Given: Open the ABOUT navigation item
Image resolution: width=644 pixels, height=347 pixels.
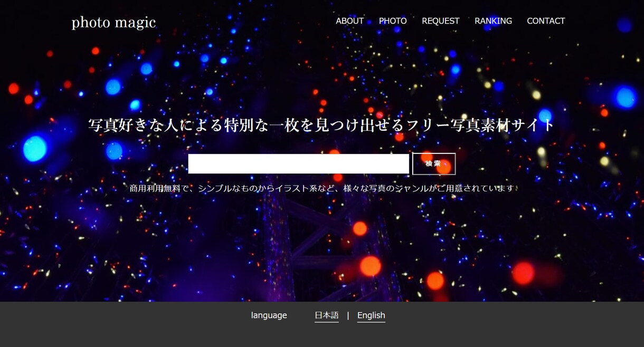Looking at the screenshot, I should pos(349,21).
